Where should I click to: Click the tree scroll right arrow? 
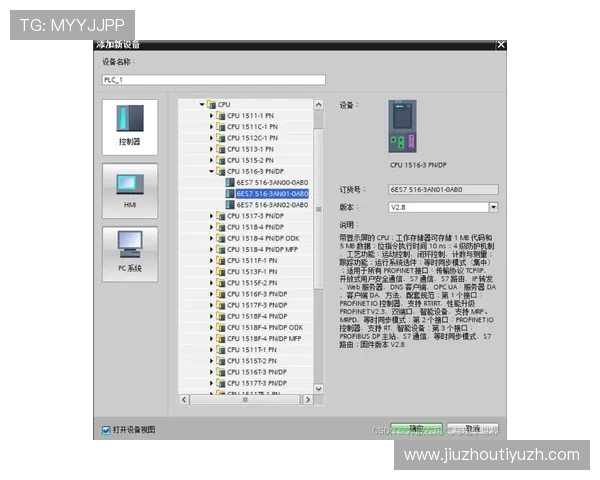click(x=308, y=400)
